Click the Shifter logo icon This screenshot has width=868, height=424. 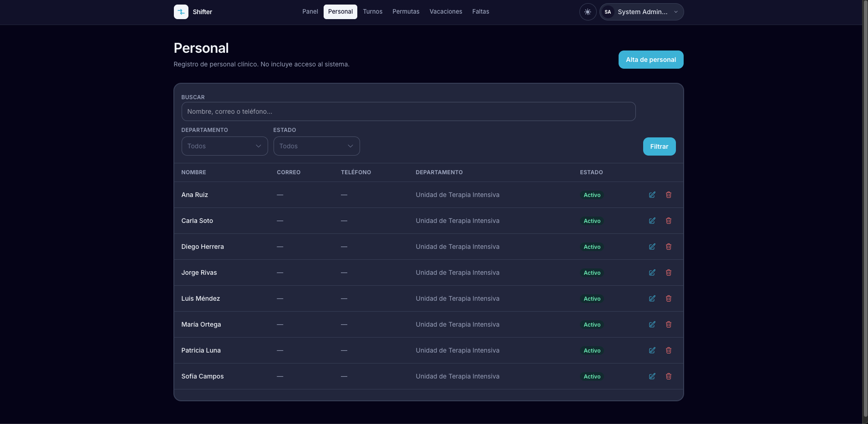click(x=181, y=12)
